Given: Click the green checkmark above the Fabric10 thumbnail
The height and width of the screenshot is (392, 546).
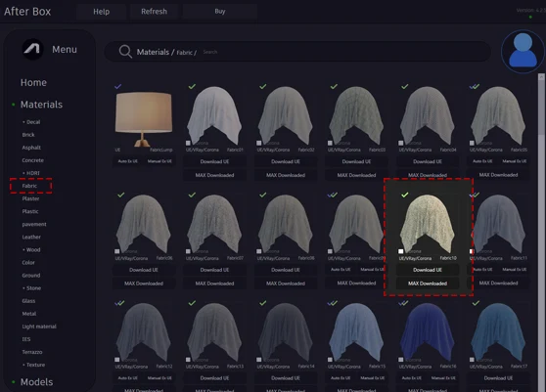Looking at the screenshot, I should 405,195.
